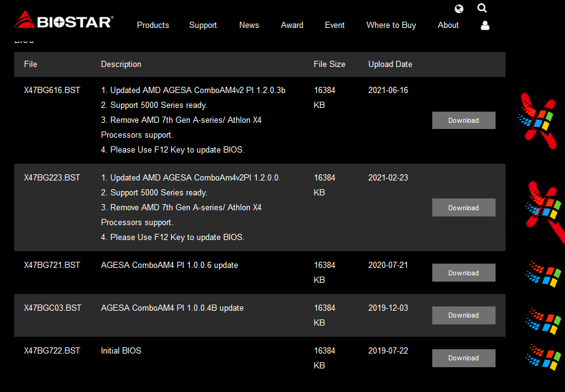Open the search magnifier icon

click(482, 8)
